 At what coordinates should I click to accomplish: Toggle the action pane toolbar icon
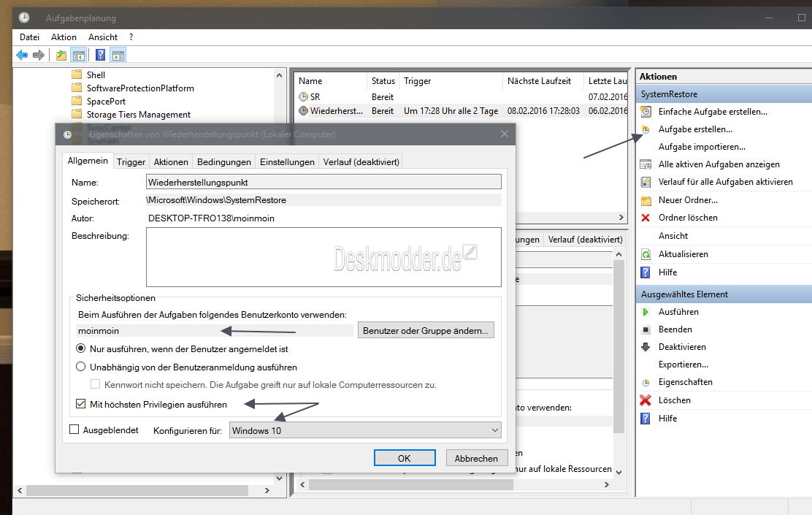click(118, 55)
